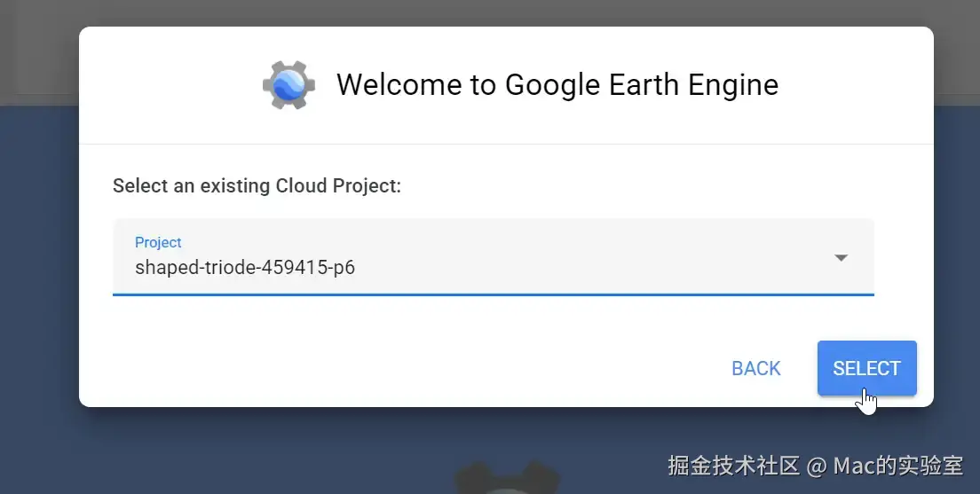Click the selected project shaped-triode-459415-p6
This screenshot has width=980, height=494.
[x=245, y=267]
